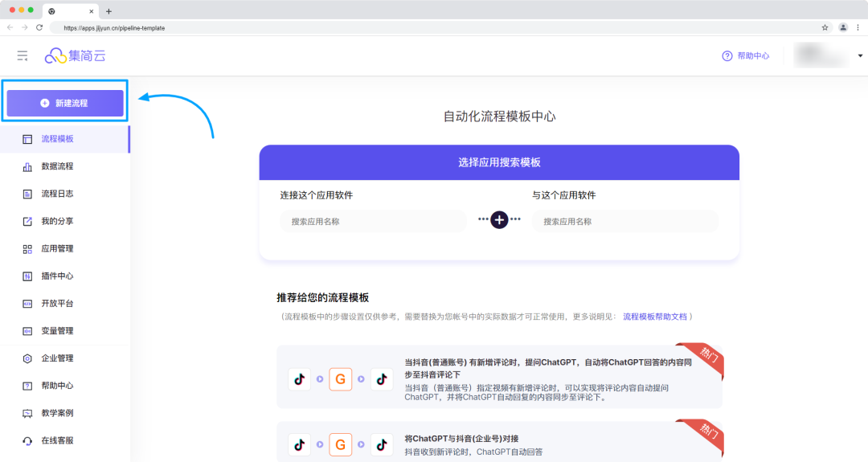Screen dimensions: 868x462
Task: Click the 新建流程 button
Action: [x=65, y=103]
